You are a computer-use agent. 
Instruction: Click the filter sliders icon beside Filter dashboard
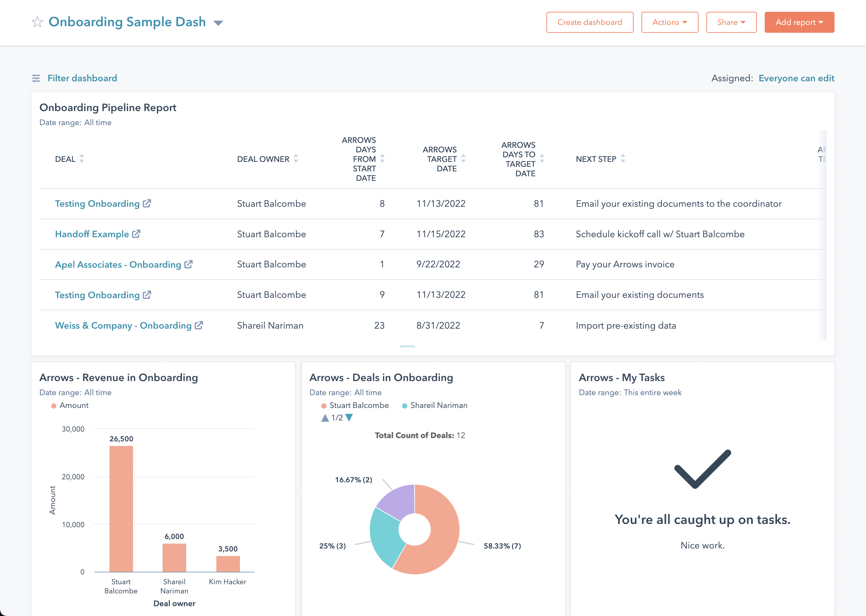(x=36, y=78)
